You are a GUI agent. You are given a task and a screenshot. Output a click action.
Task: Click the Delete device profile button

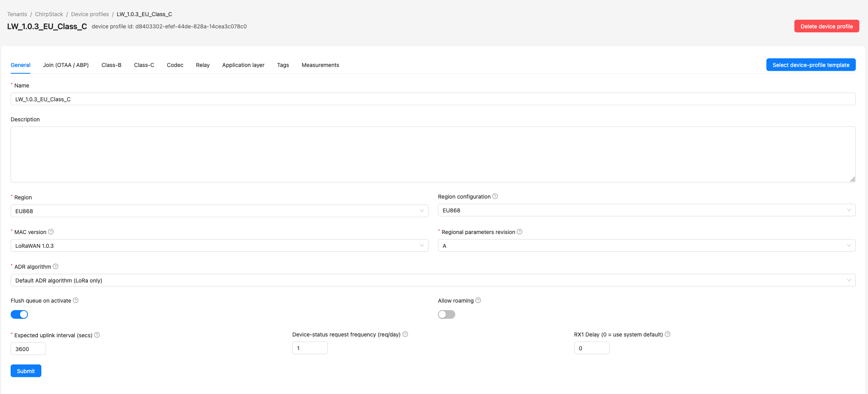(x=826, y=26)
